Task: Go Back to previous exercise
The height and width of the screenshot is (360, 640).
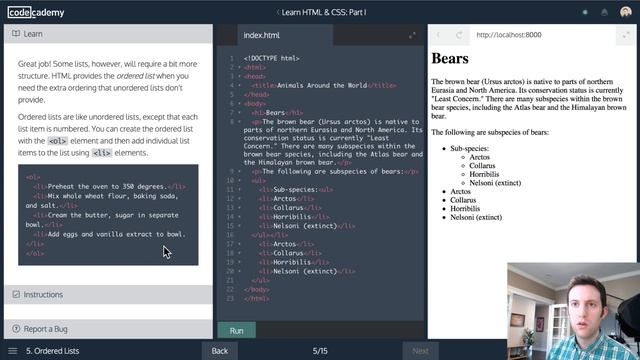Action: tap(220, 351)
